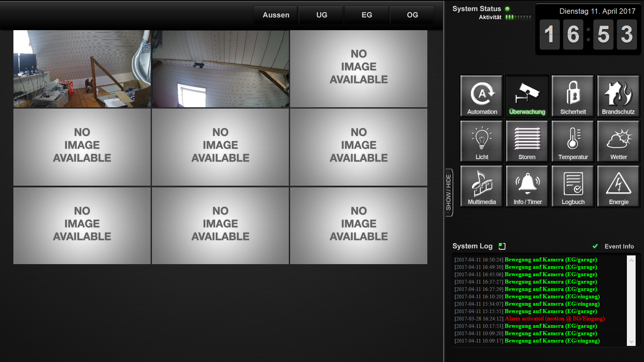Click the flip clock minute digits
The height and width of the screenshot is (362, 644).
coord(615,34)
